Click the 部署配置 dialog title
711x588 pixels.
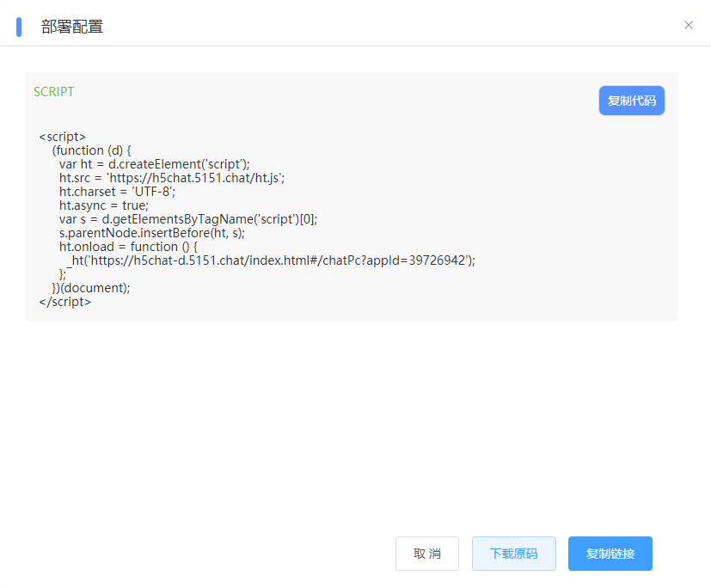point(72,27)
